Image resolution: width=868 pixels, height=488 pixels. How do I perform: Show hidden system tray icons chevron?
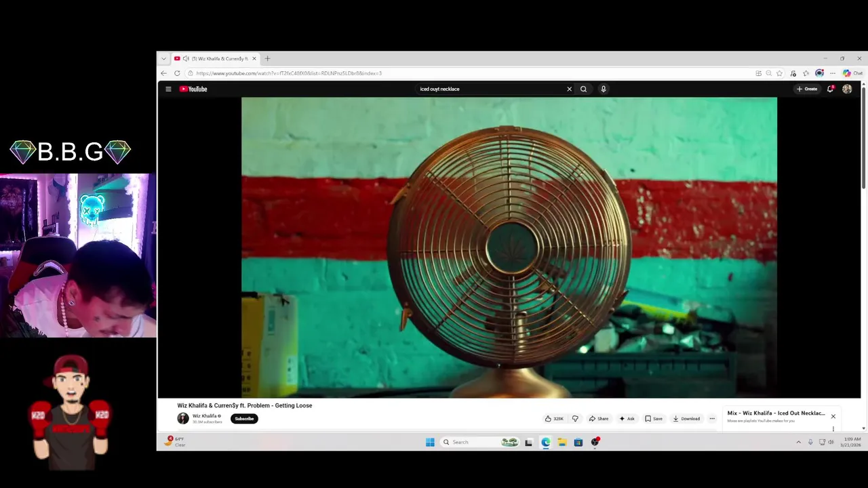pyautogui.click(x=798, y=442)
